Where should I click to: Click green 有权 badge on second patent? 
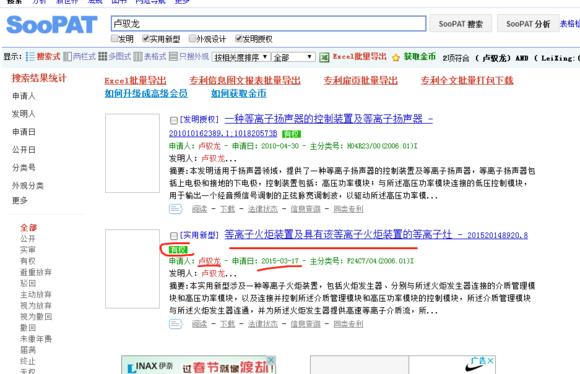coord(178,250)
